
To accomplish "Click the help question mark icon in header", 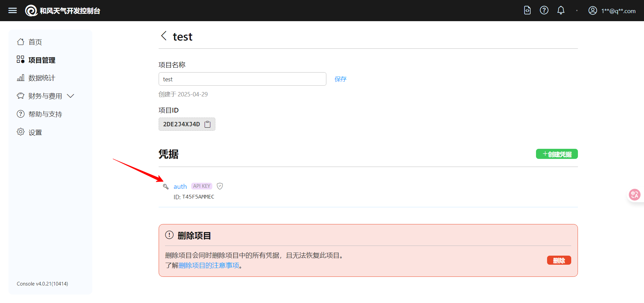I will pyautogui.click(x=544, y=10).
